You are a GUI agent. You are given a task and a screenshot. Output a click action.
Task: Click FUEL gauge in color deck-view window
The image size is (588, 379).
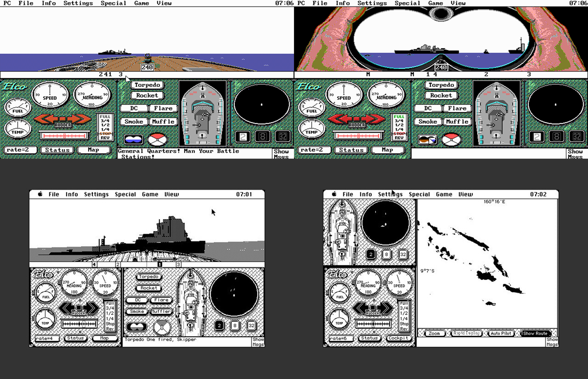point(18,107)
